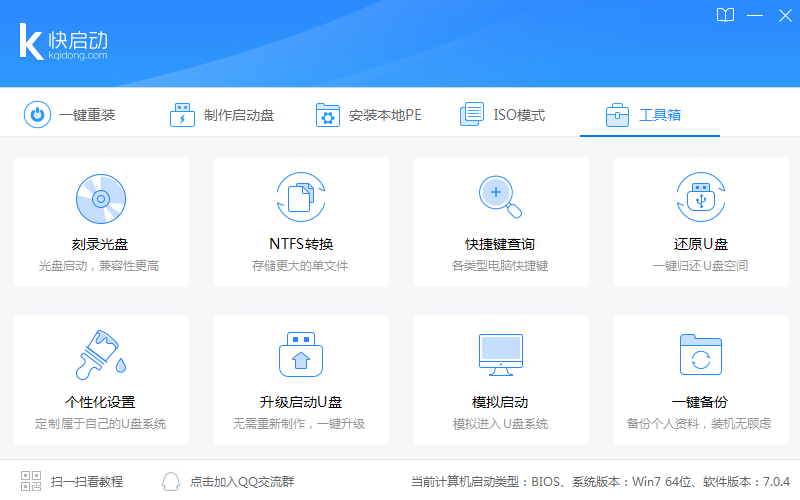Click the 还原U盘 title text
The height and width of the screenshot is (500, 800).
point(701,244)
